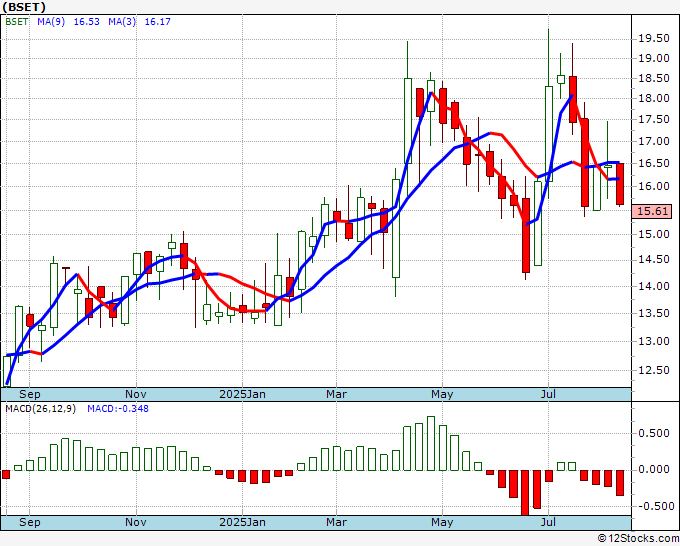Viewport: 680px width, 546px height.
Task: Click the last red MACD histogram bar
Action: (x=620, y=483)
